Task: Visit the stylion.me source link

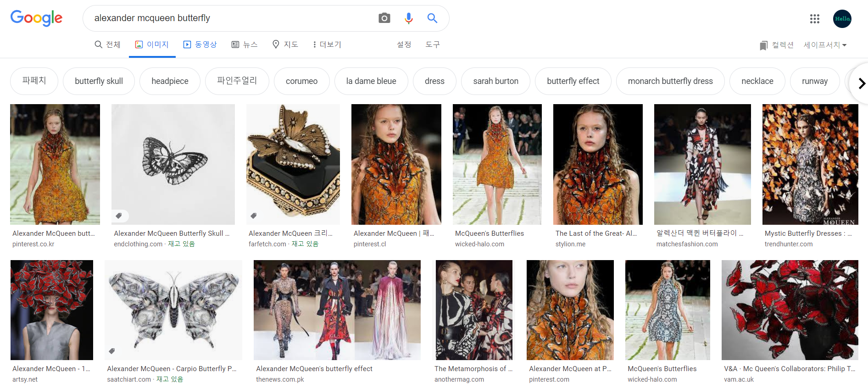Action: [570, 244]
